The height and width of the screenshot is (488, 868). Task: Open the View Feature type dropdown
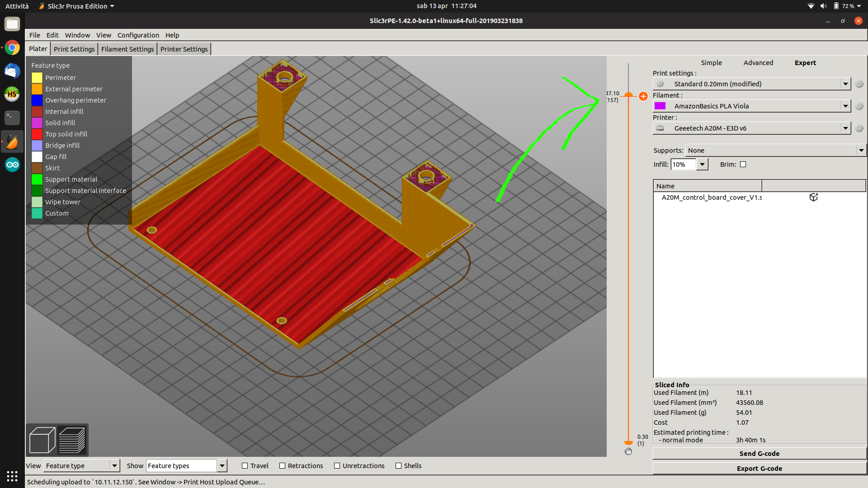pyautogui.click(x=81, y=466)
